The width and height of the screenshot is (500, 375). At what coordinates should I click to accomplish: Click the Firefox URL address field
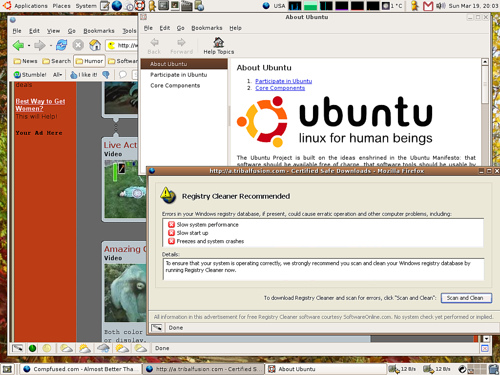[122, 45]
